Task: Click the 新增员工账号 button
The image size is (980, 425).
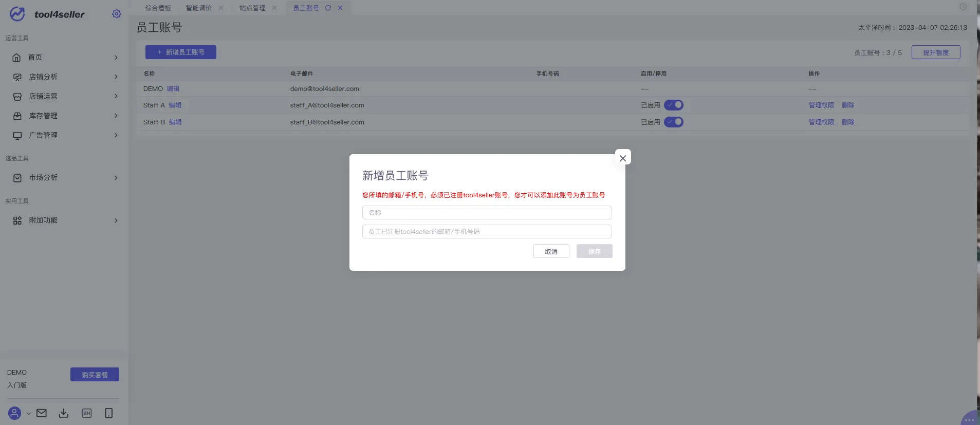Action: coord(181,52)
